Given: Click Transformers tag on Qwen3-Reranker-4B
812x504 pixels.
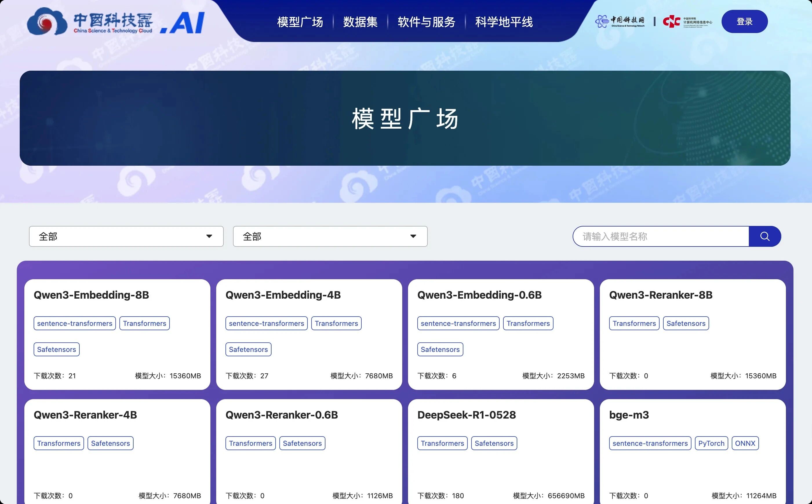Looking at the screenshot, I should (x=59, y=443).
